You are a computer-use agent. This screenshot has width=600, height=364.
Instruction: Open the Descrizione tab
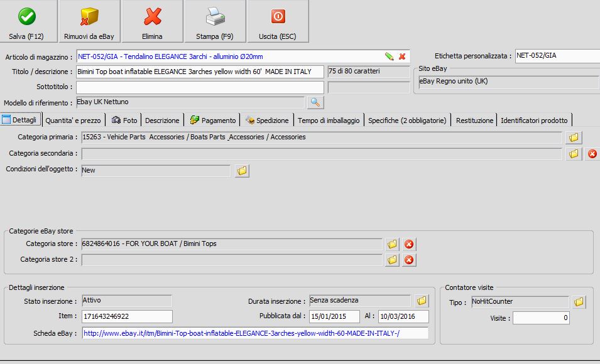coord(162,120)
